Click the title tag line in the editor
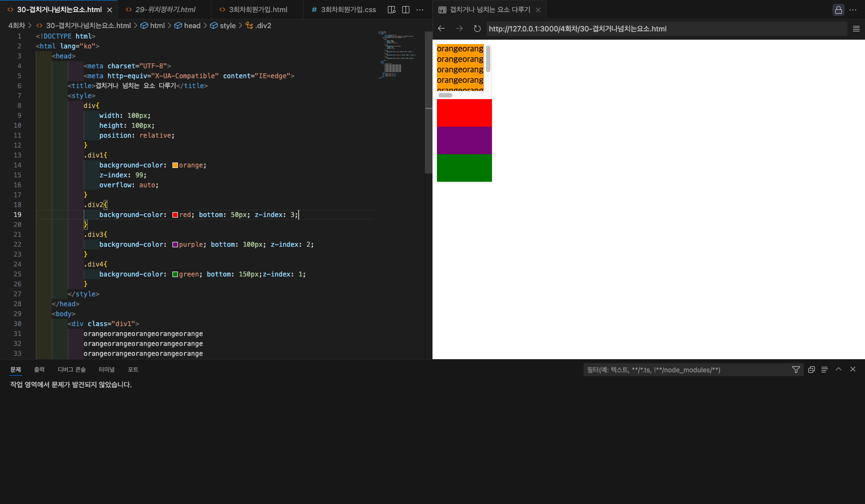Screen dimensions: 865x504 (x=138, y=86)
